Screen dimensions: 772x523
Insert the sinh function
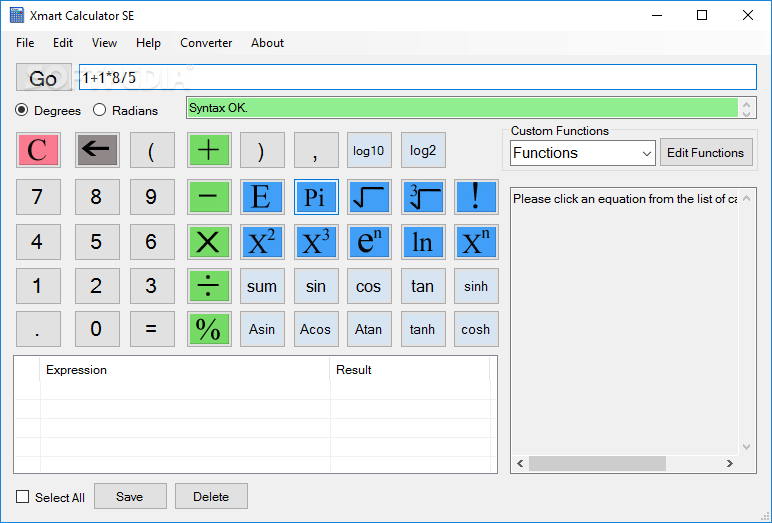click(x=476, y=286)
